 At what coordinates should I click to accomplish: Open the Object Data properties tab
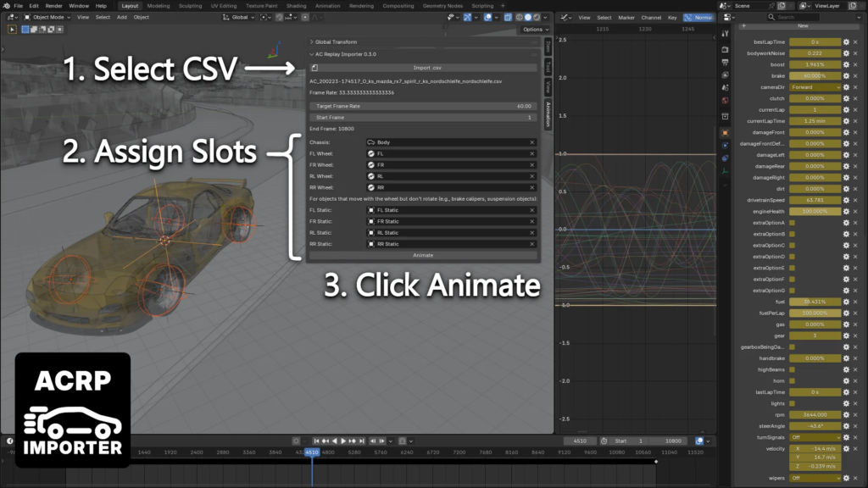pyautogui.click(x=726, y=171)
